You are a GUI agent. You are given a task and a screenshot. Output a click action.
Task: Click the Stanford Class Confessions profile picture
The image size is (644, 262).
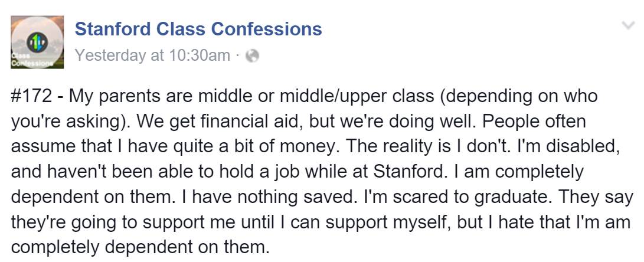tap(37, 42)
